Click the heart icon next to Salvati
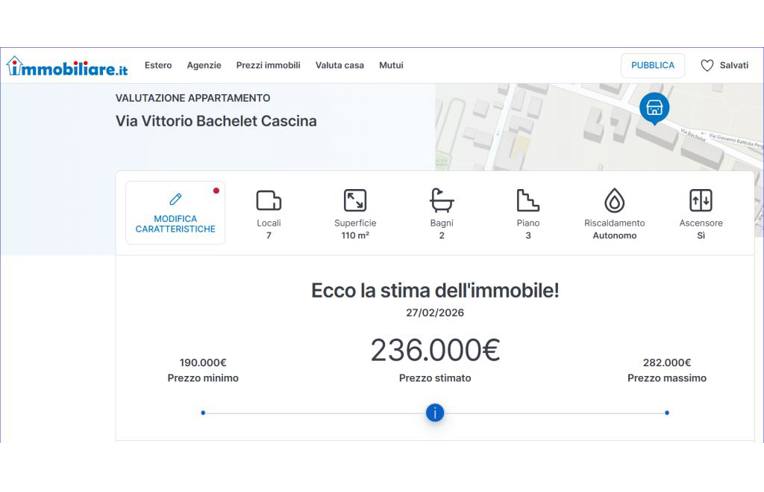The height and width of the screenshot is (492, 764). click(x=707, y=65)
